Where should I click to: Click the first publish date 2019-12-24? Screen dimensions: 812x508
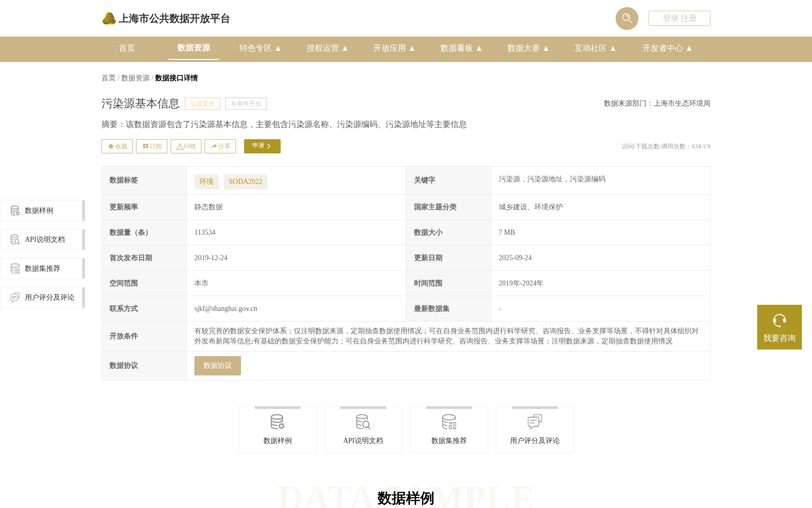[x=211, y=258]
